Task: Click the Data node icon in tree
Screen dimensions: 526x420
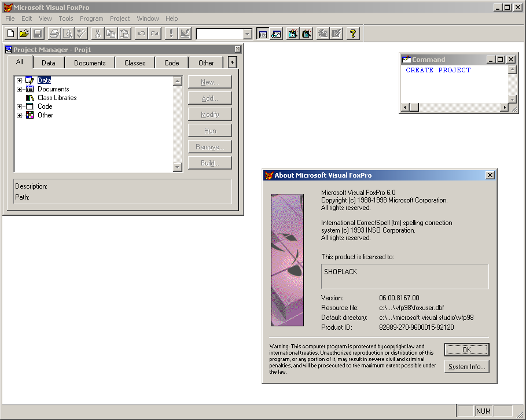Action: coord(30,80)
